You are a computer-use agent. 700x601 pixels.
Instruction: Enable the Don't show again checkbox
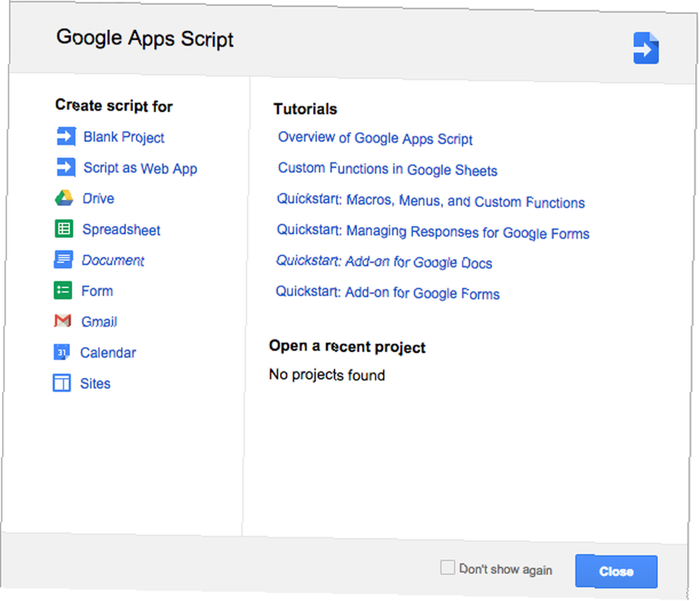(447, 567)
